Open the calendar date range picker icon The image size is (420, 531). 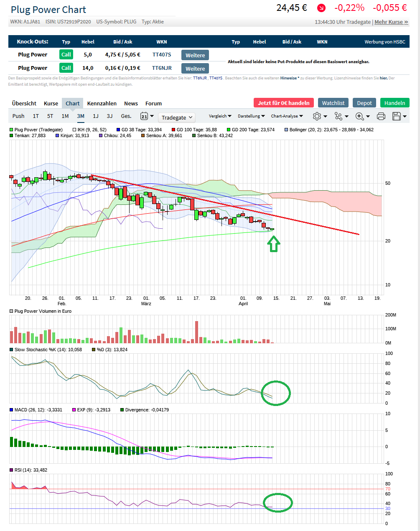coord(144,116)
